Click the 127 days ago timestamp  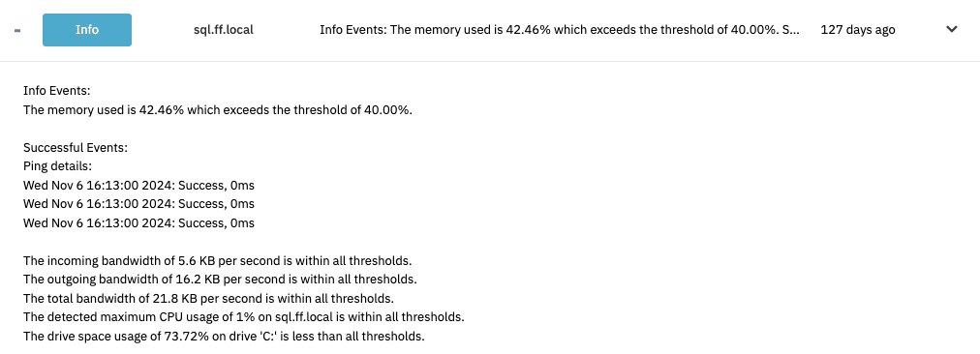point(858,30)
